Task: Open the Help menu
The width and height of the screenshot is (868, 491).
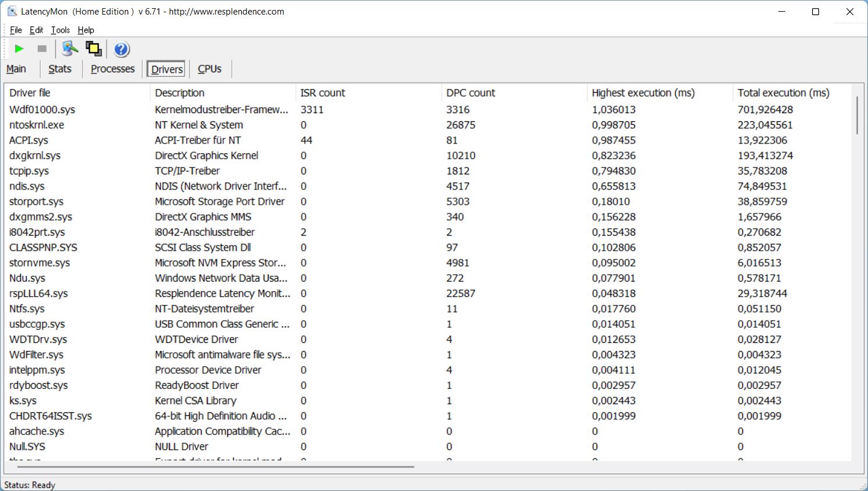Action: click(86, 30)
